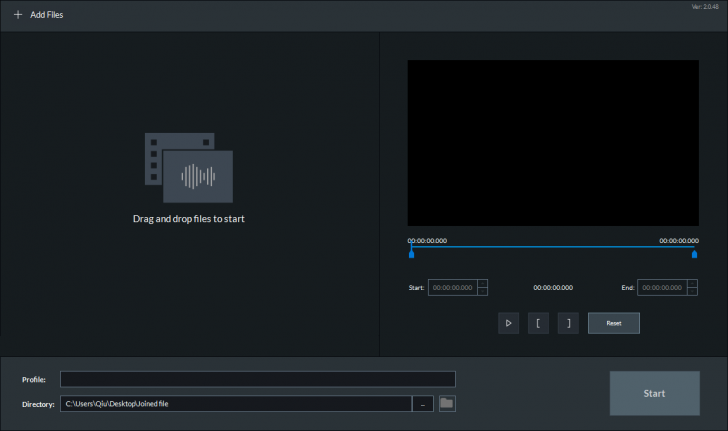Click the Directory path field

(236, 404)
